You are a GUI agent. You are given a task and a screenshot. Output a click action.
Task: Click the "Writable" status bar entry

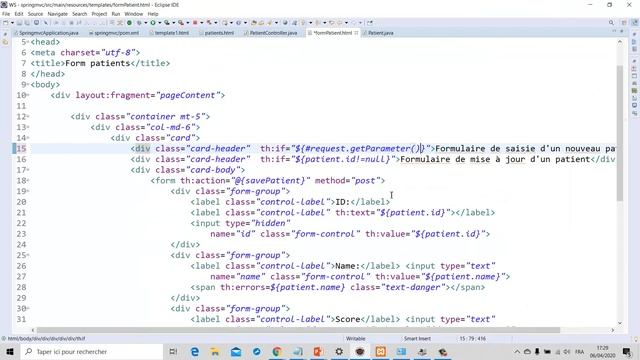click(x=355, y=338)
